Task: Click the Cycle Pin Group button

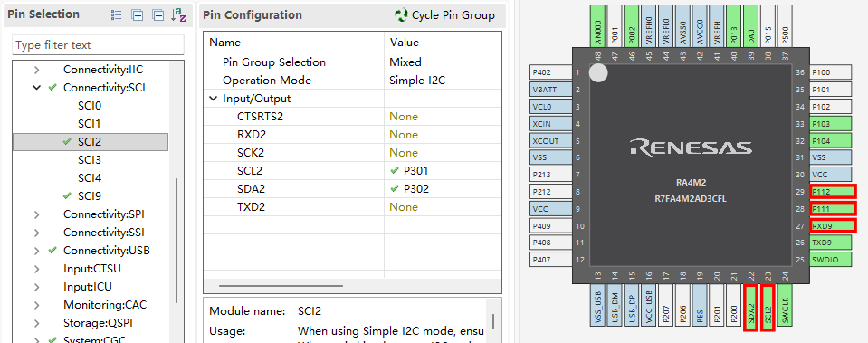Action: pos(444,15)
